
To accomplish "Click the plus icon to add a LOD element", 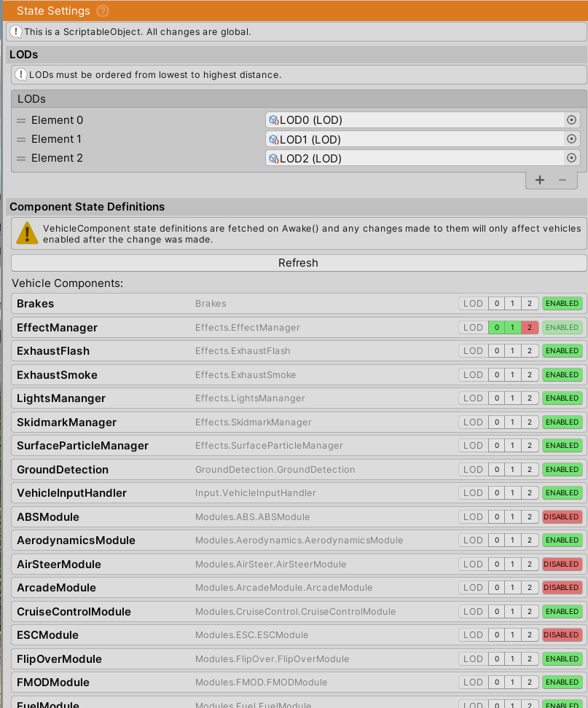I will (539, 179).
